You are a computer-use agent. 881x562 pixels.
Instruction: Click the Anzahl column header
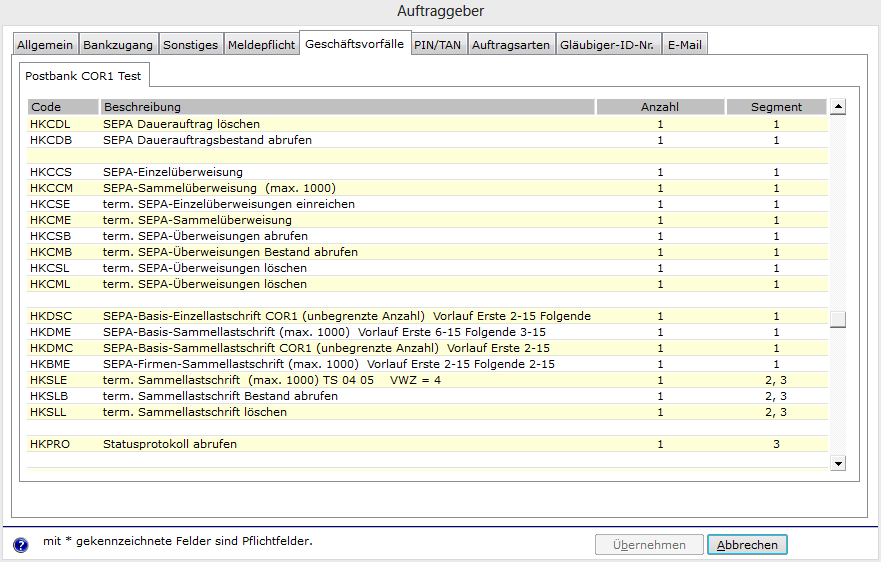tap(660, 107)
